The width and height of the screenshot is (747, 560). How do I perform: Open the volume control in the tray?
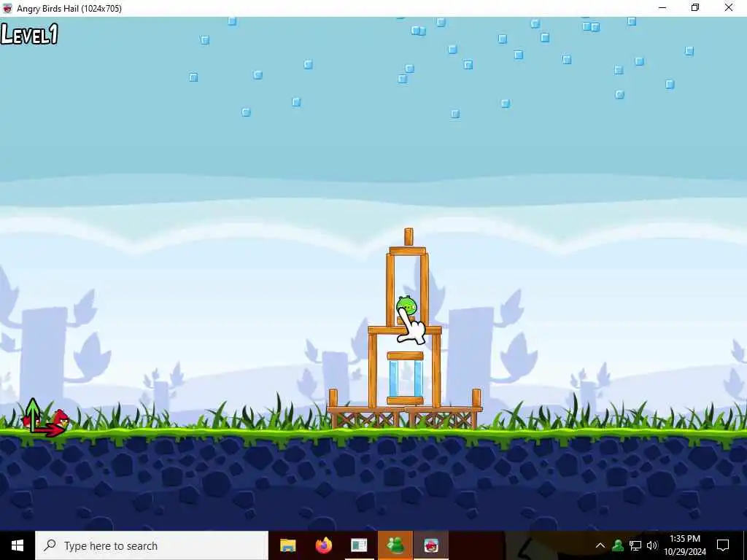tap(652, 545)
